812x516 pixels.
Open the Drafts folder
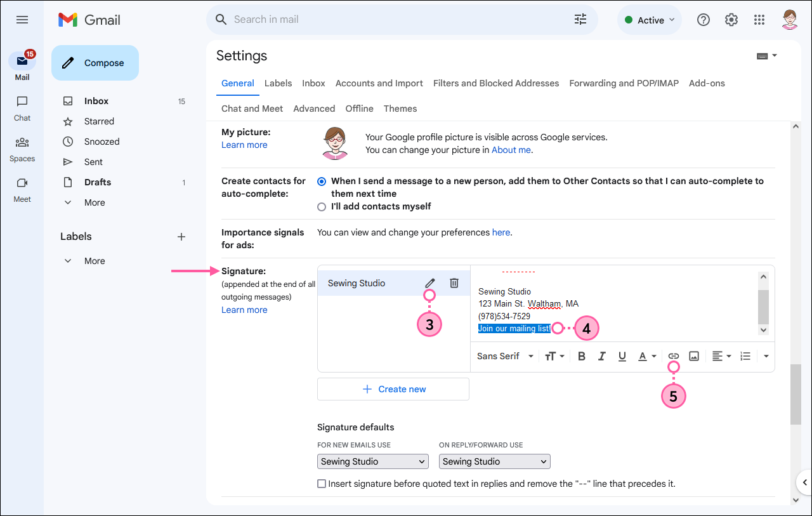pyautogui.click(x=98, y=182)
